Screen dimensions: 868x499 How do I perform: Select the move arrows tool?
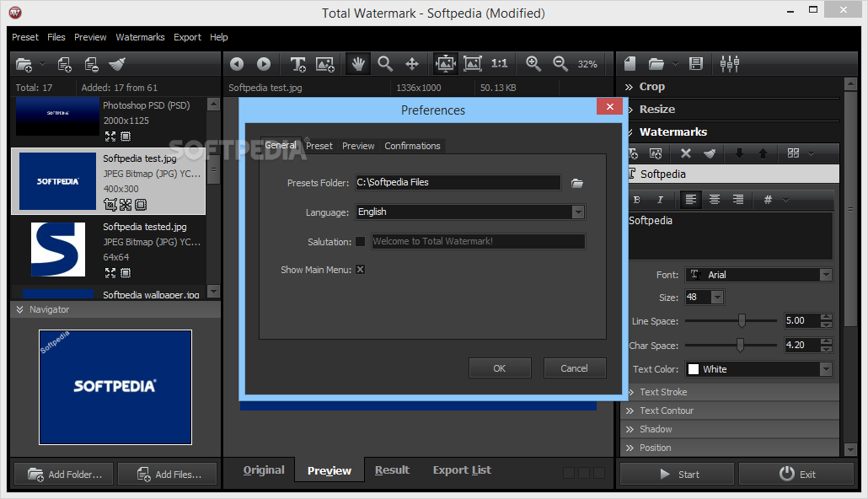412,64
